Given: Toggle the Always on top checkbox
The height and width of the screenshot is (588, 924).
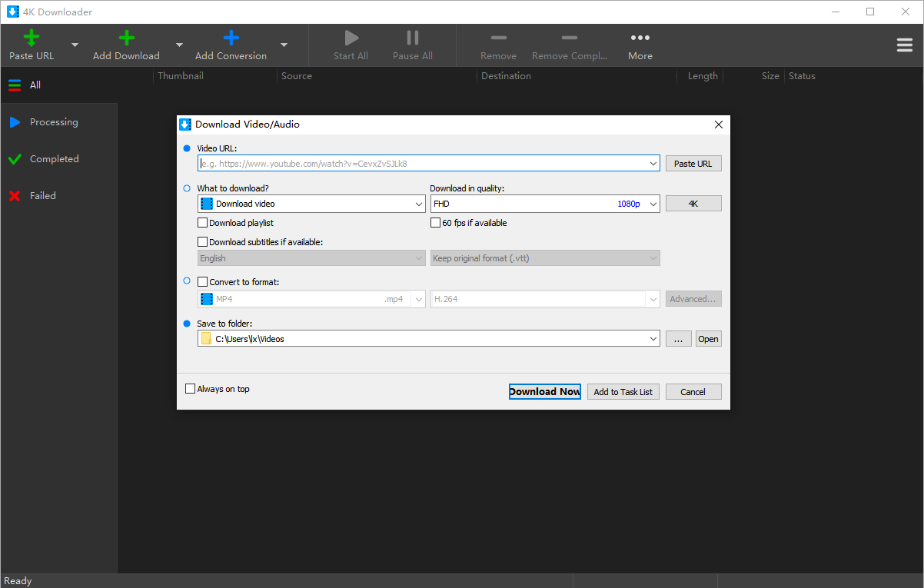Looking at the screenshot, I should click(191, 389).
